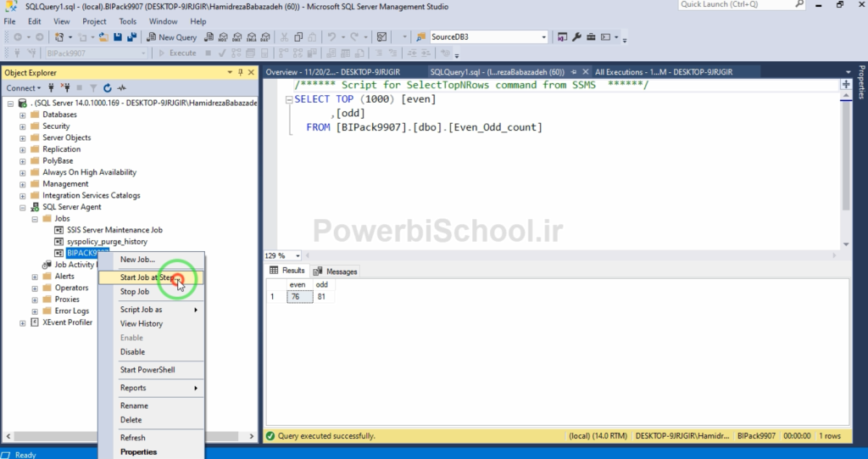Click Activity Monitor icon in Object Explorer toolbar
The width and height of the screenshot is (868, 459).
point(122,87)
